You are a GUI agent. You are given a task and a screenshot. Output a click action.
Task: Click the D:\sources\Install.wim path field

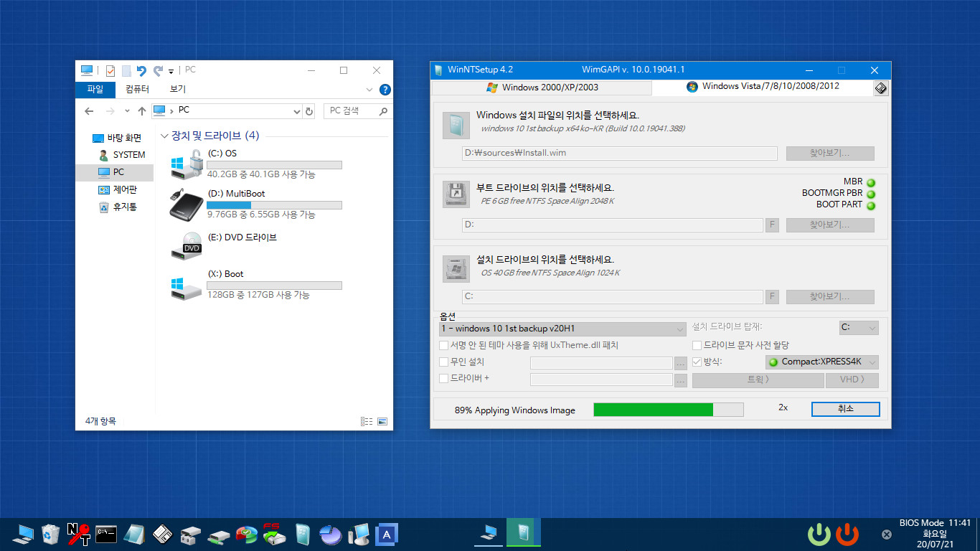620,153
